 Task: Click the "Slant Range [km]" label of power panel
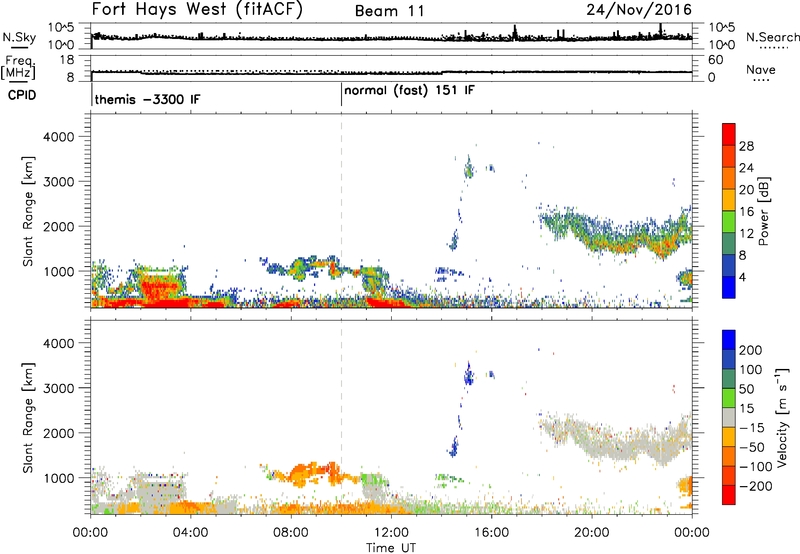(28, 211)
